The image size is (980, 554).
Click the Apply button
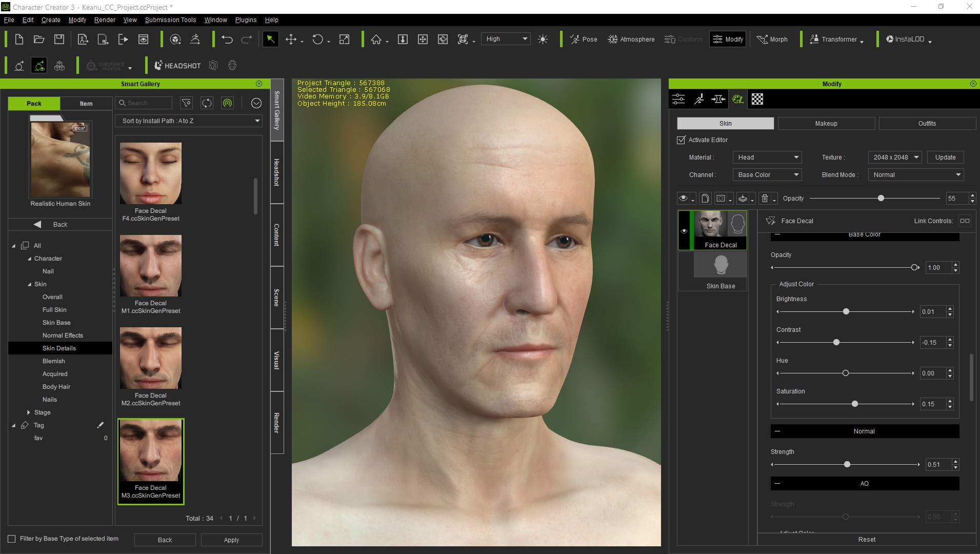231,540
